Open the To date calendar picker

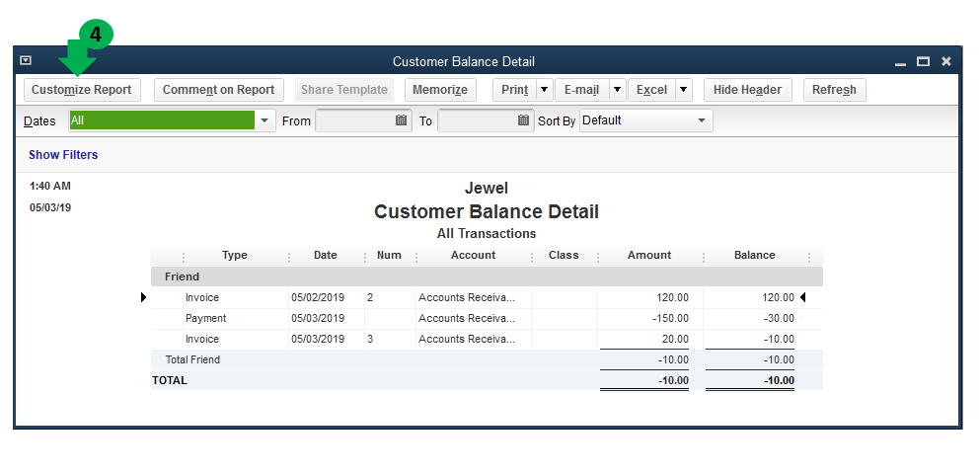[x=524, y=120]
